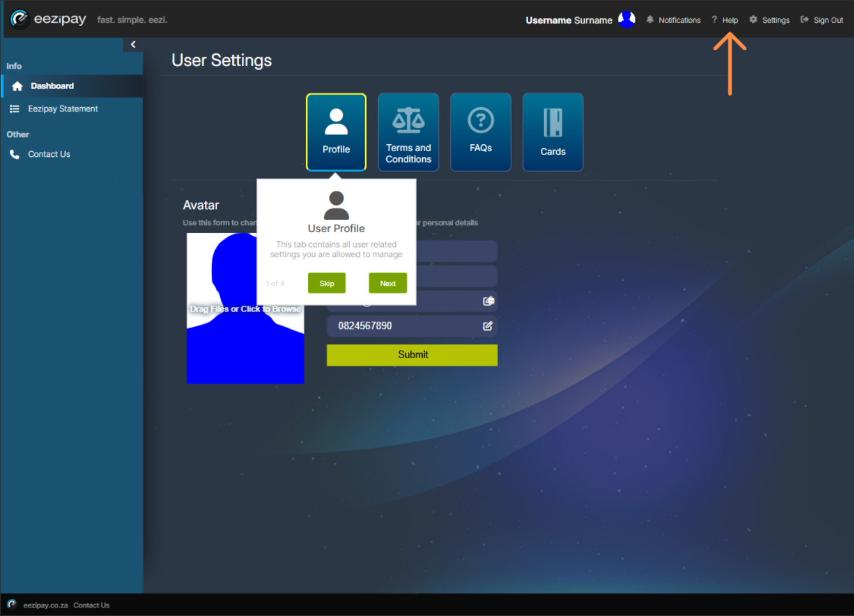854x616 pixels.
Task: Open the eezipay.co.za footer link
Action: (46, 605)
